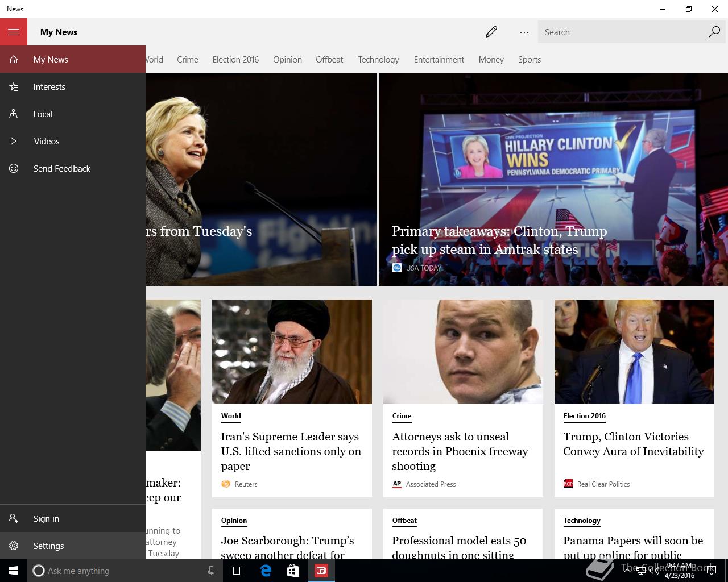Open the Khamenei article photo
Screen dimensions: 728x582
pos(292,352)
